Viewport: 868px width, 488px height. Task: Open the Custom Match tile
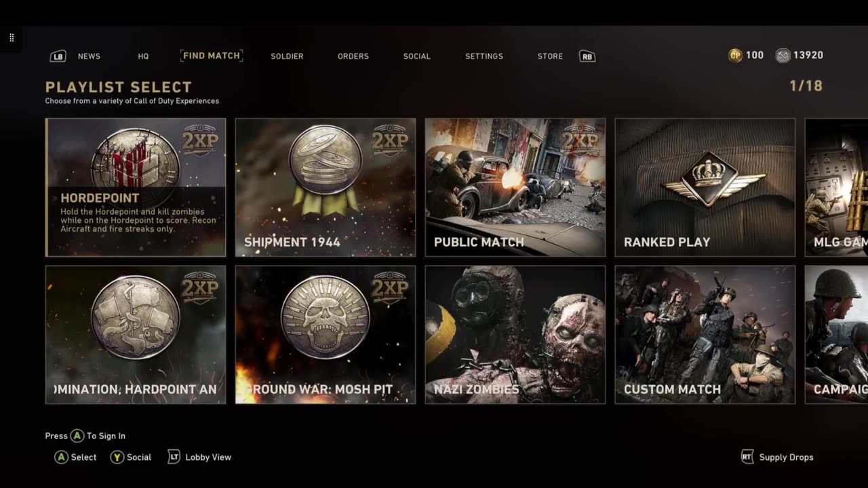click(x=705, y=335)
